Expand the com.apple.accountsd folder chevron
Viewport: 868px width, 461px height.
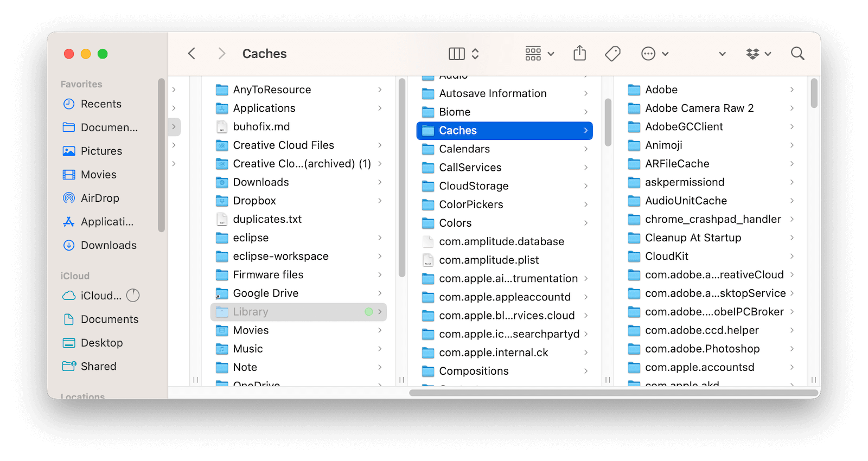(792, 367)
